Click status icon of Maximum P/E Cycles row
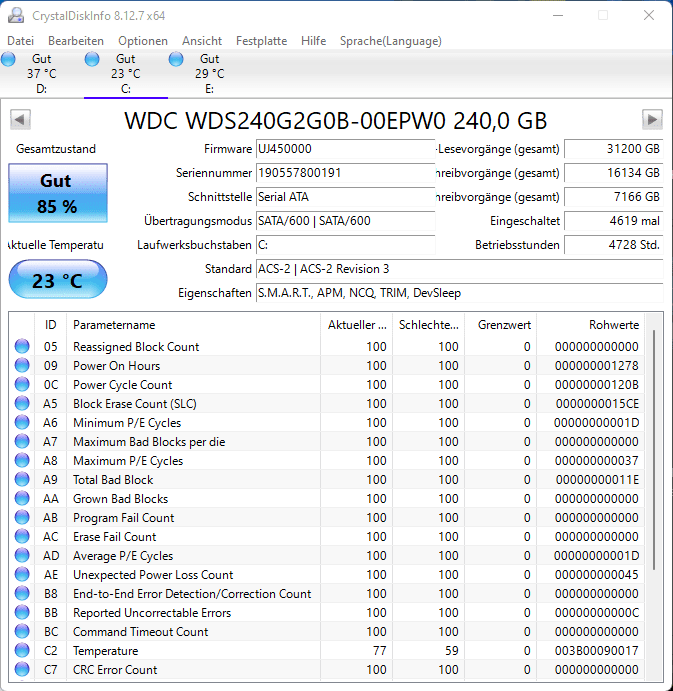The width and height of the screenshot is (673, 691). pyautogui.click(x=22, y=460)
